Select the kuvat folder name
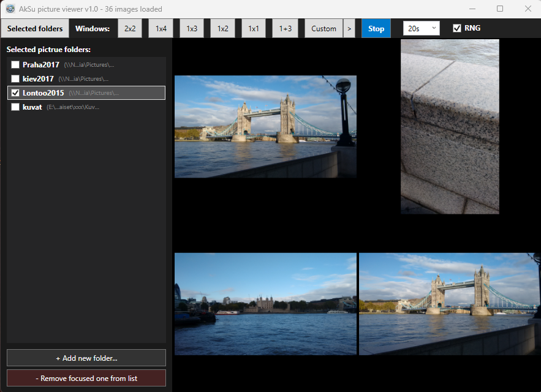The height and width of the screenshot is (392, 541). [32, 107]
